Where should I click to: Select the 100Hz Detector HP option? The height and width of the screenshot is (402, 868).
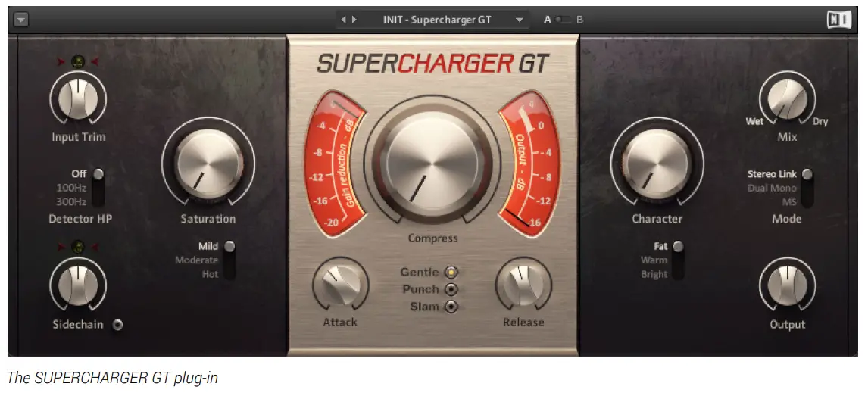click(71, 188)
